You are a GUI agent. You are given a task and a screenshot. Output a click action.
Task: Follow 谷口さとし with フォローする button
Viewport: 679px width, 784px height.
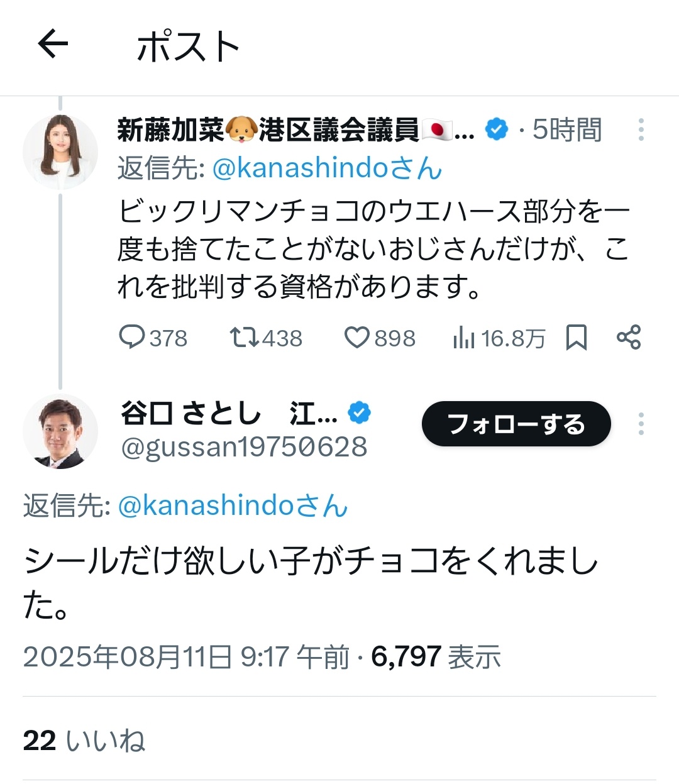(x=516, y=424)
